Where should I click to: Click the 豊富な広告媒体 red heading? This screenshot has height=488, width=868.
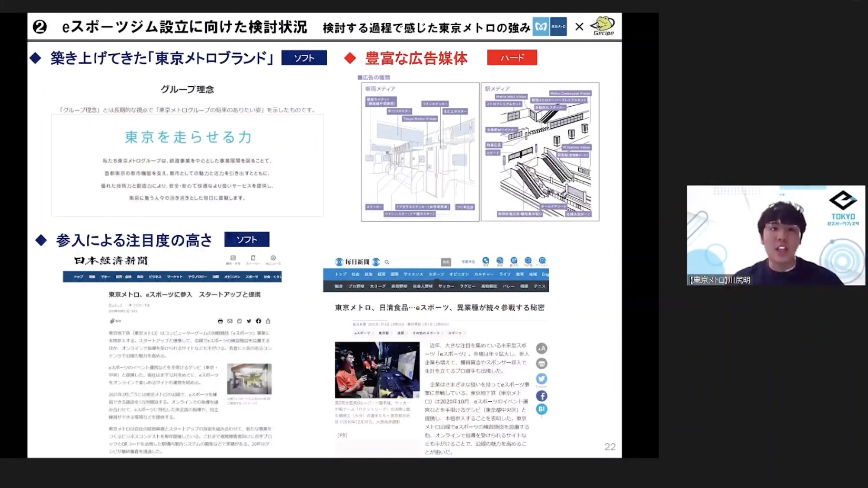(x=416, y=58)
